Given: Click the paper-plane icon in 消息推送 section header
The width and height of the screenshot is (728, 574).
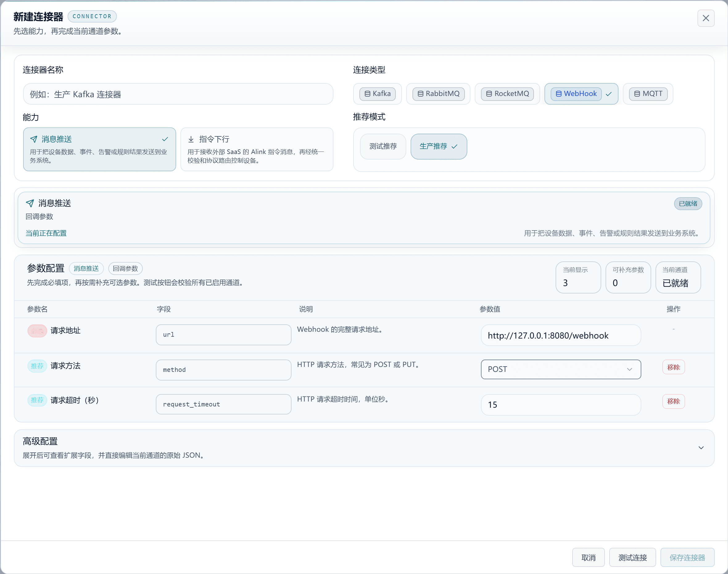Looking at the screenshot, I should pos(30,203).
